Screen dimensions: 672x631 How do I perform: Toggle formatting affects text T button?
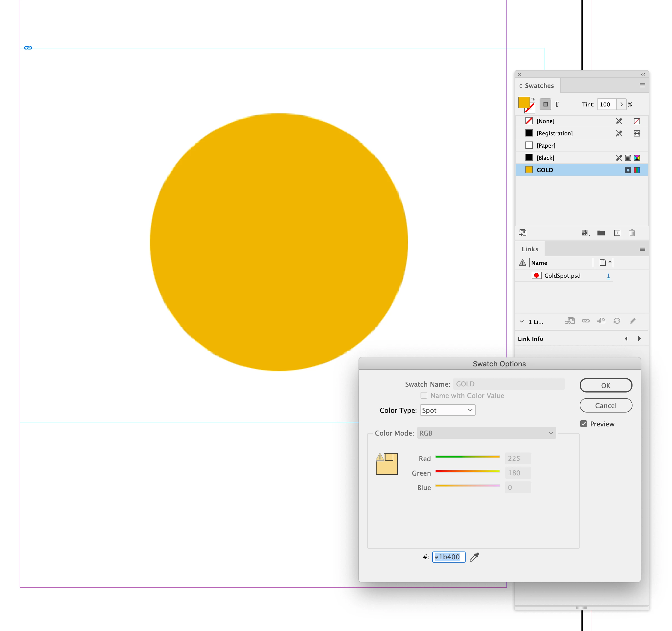557,104
